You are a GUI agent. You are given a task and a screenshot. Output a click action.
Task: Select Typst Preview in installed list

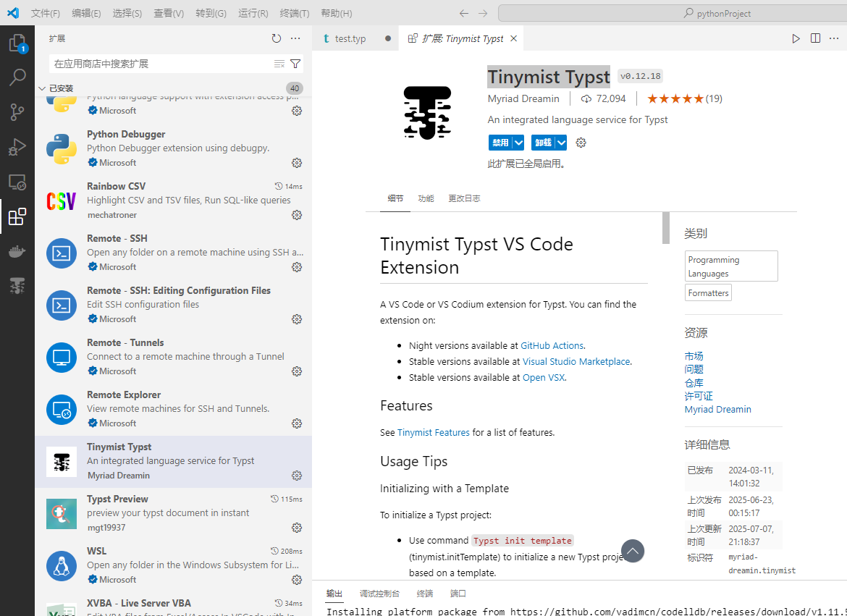pyautogui.click(x=174, y=514)
